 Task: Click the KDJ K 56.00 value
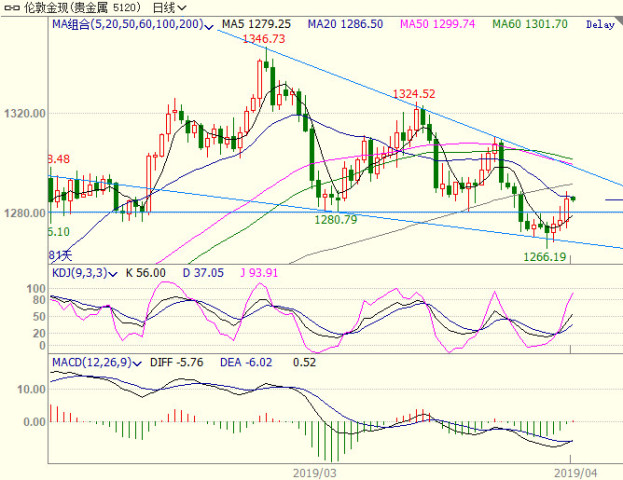pyautogui.click(x=145, y=273)
